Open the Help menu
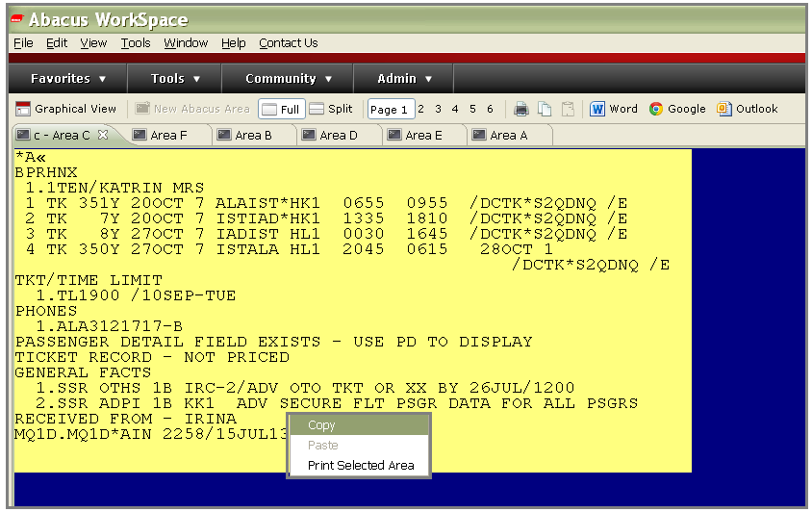 point(234,43)
